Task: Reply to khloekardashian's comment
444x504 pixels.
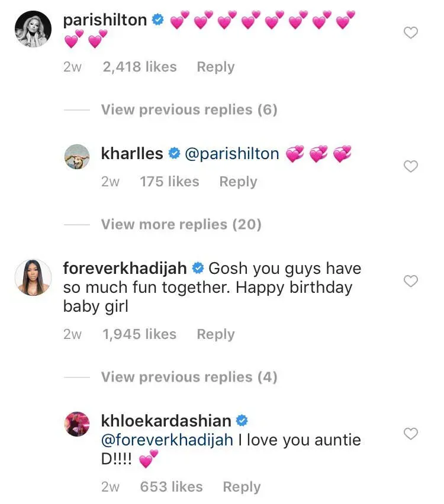Action: (x=242, y=487)
